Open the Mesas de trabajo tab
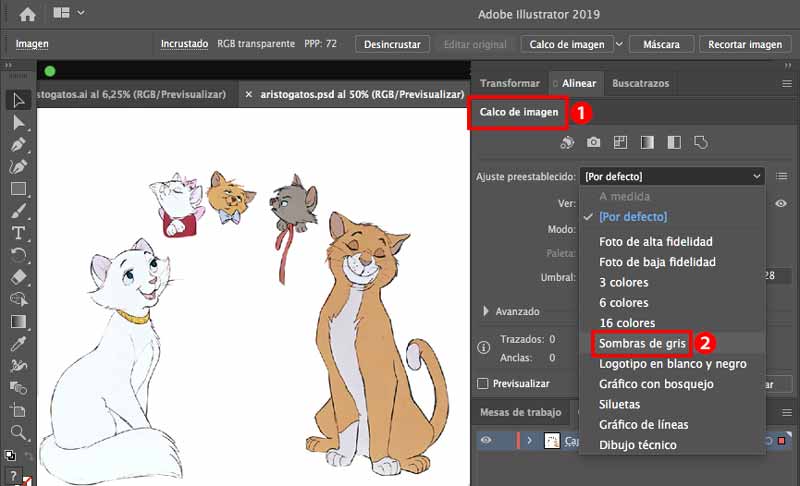Image resolution: width=800 pixels, height=486 pixels. tap(520, 412)
